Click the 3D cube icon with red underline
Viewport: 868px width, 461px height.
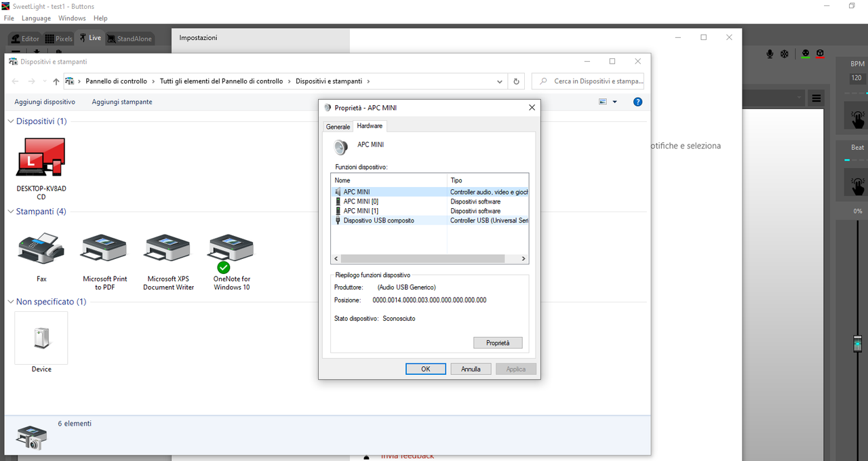click(x=820, y=54)
